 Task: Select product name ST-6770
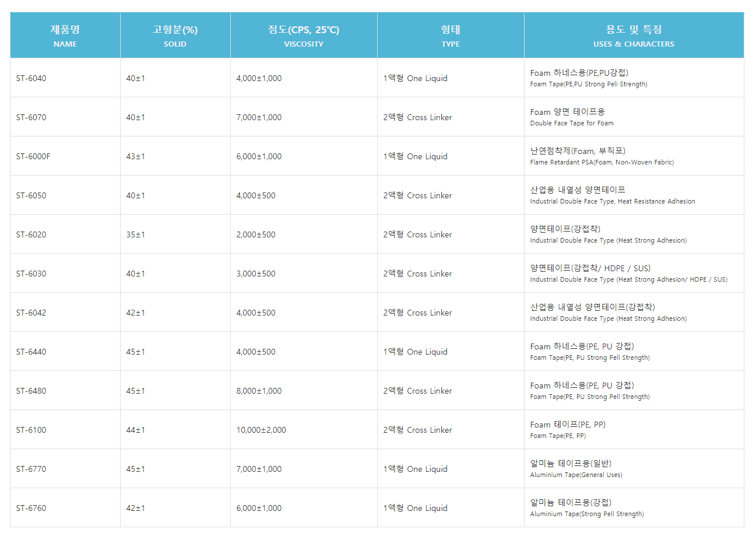31,469
